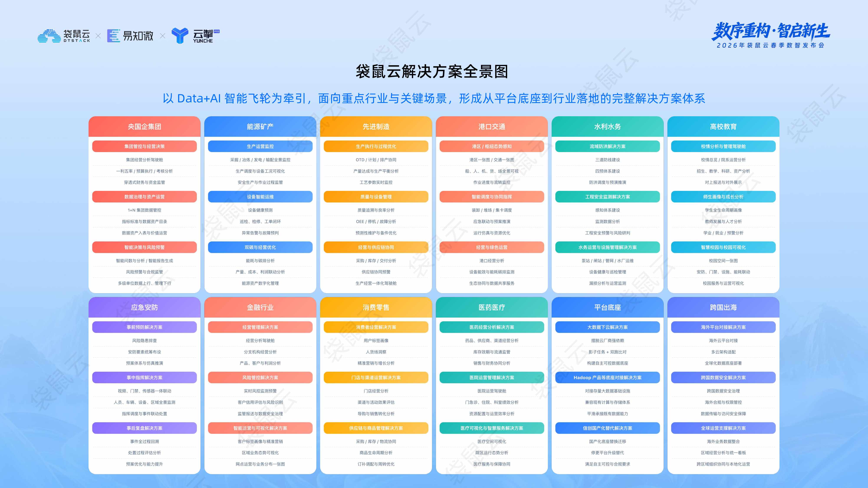868x488 pixels.
Task: Click the 港区 / 枢纽态势感知 pill
Action: (x=492, y=146)
